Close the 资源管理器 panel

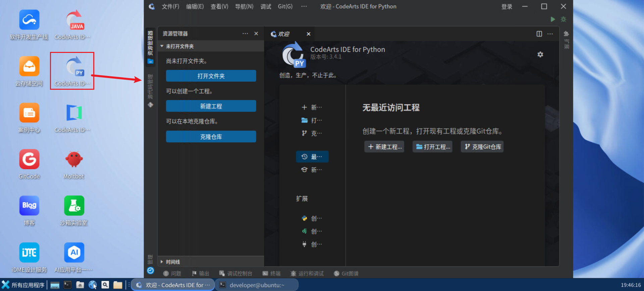coord(256,33)
